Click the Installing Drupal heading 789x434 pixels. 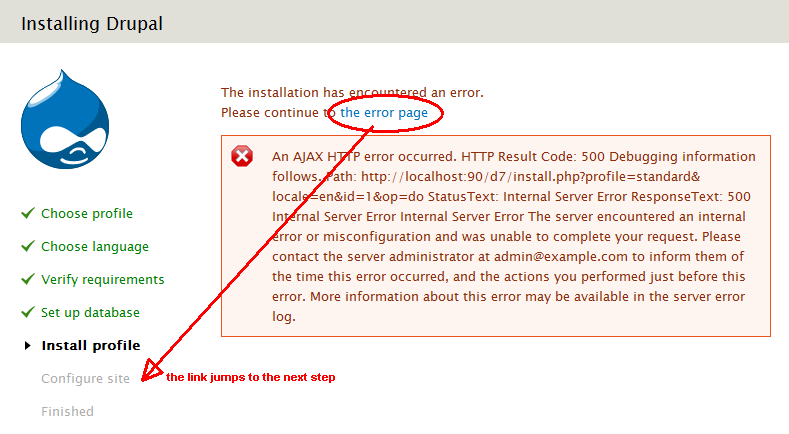point(92,24)
